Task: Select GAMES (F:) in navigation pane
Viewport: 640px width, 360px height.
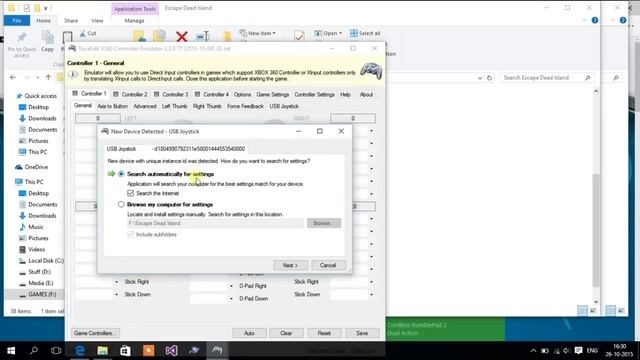Action: (42, 294)
